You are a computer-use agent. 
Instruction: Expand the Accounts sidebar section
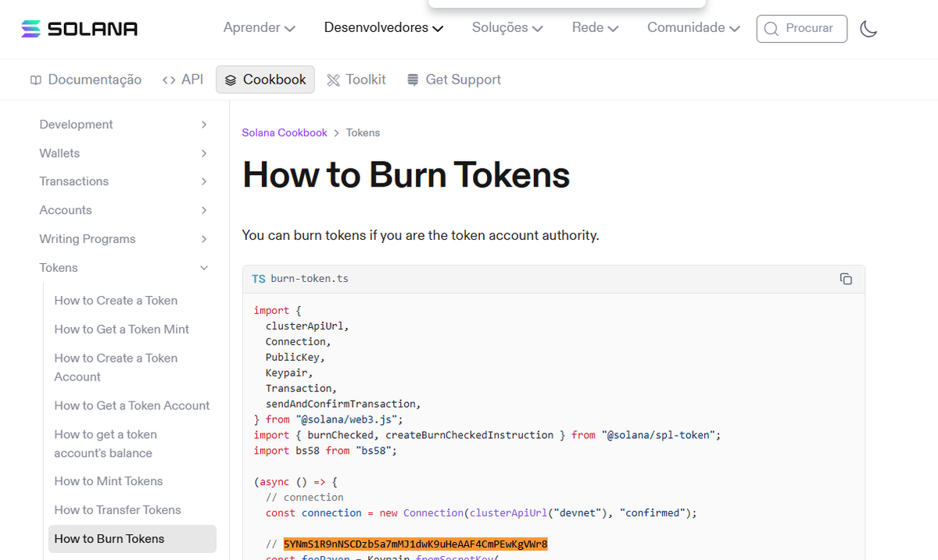point(124,210)
